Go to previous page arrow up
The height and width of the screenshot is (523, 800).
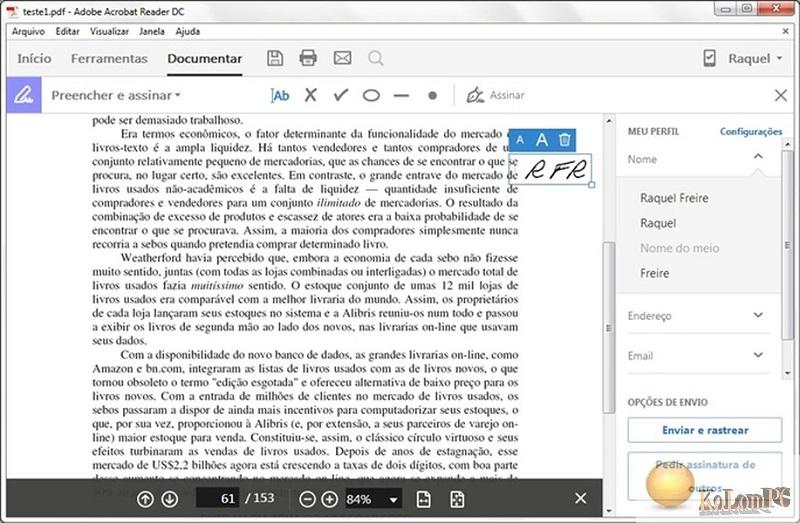coord(145,499)
